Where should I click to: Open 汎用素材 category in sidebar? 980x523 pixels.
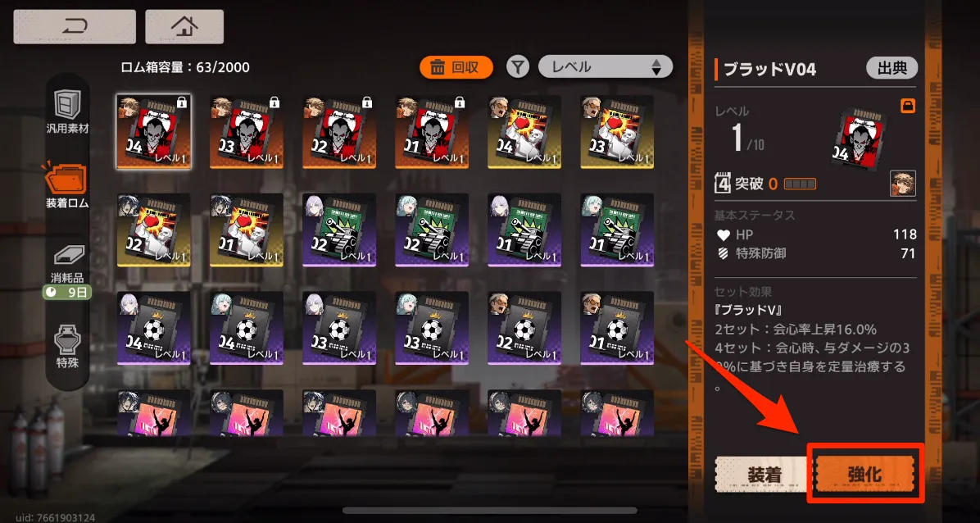(x=67, y=111)
